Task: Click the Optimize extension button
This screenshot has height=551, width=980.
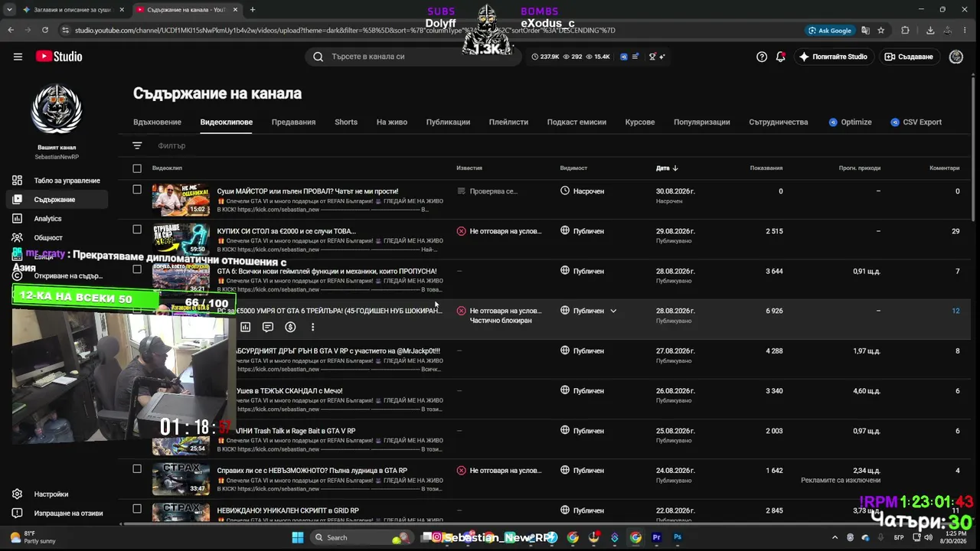Action: 851,122
